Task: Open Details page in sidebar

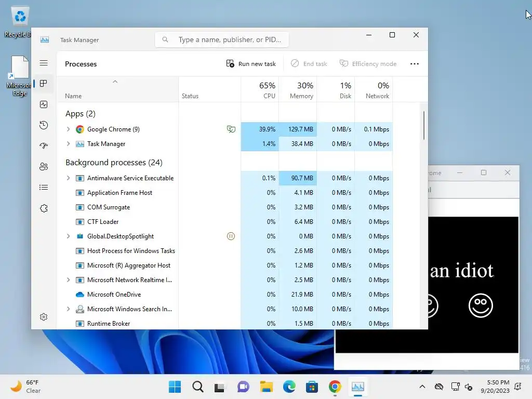Action: 44,187
